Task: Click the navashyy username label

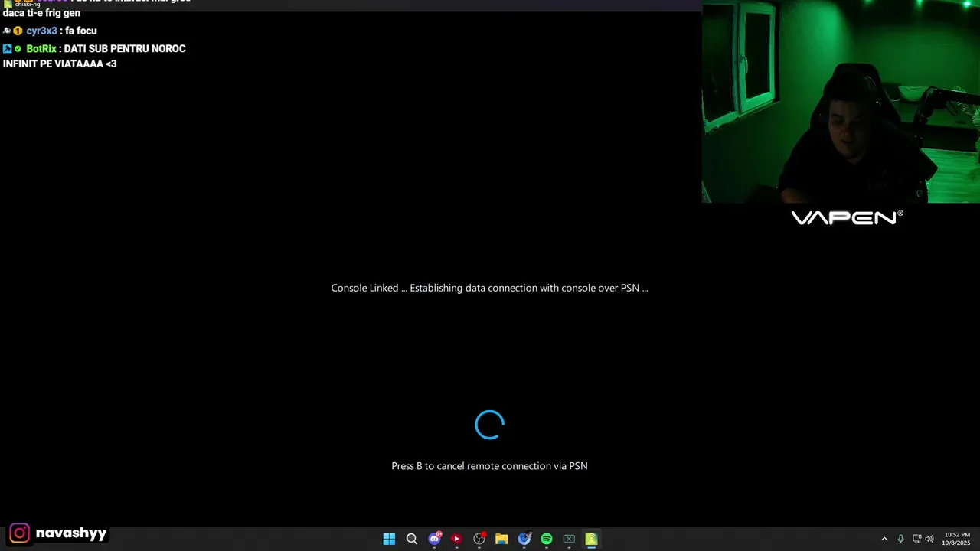Action: [x=71, y=533]
